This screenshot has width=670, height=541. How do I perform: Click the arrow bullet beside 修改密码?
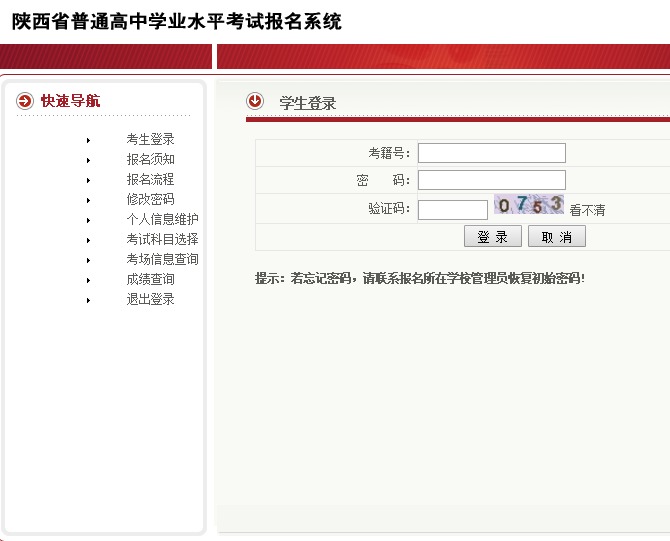[88, 200]
